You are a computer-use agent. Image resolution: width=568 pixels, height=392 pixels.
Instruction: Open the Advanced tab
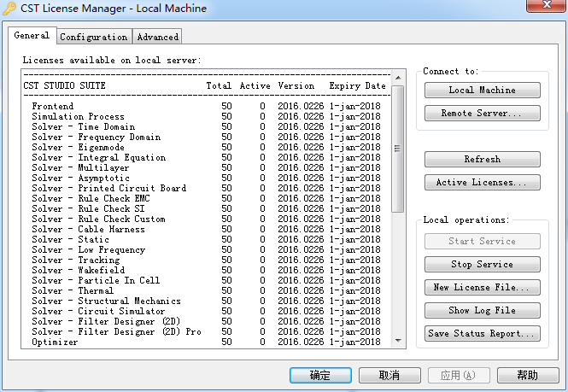click(157, 37)
